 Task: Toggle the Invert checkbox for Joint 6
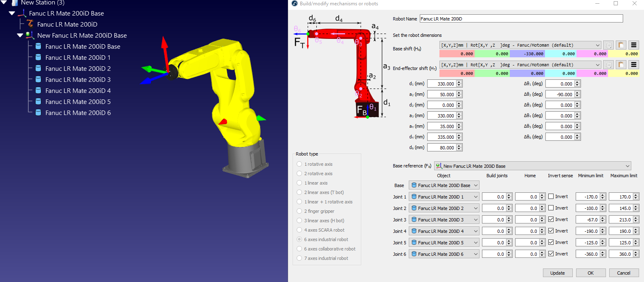(551, 254)
